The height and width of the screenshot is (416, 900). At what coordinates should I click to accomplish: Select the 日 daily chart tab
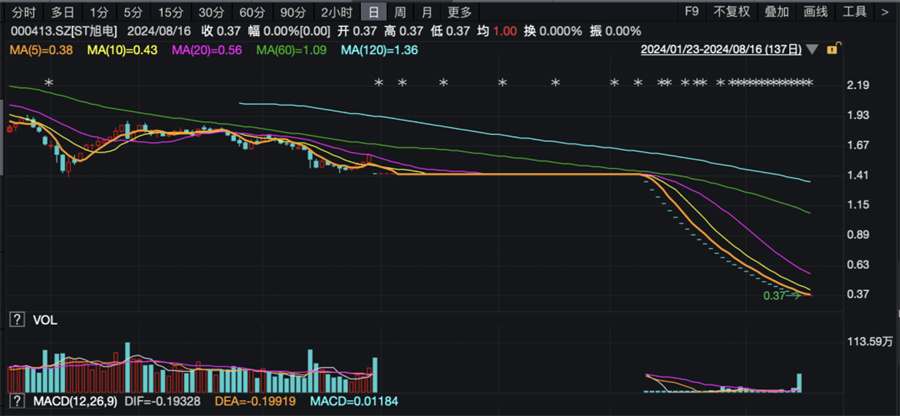pyautogui.click(x=374, y=11)
